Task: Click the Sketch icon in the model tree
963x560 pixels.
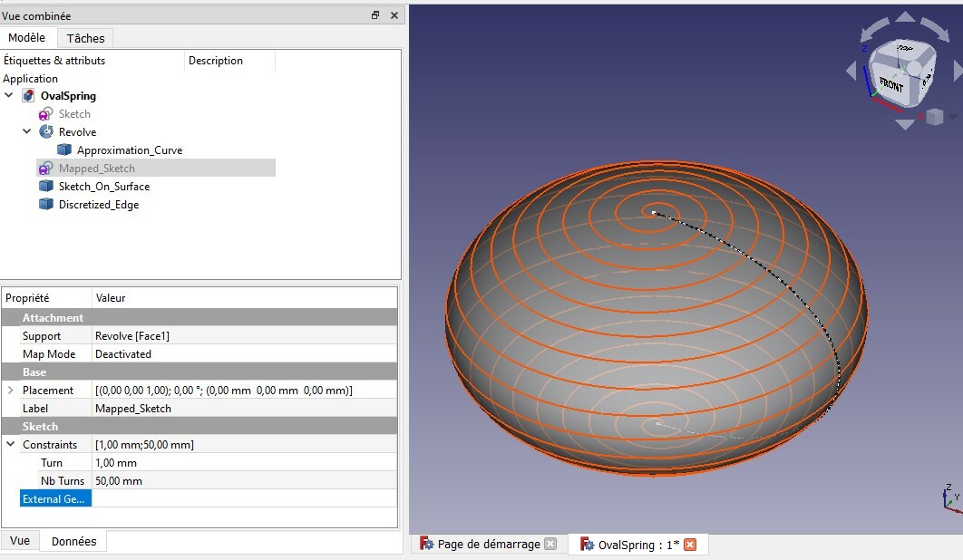Action: point(44,113)
